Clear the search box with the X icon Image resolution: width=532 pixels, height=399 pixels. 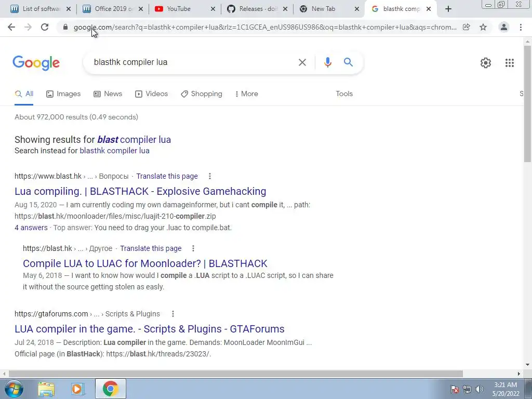[302, 62]
